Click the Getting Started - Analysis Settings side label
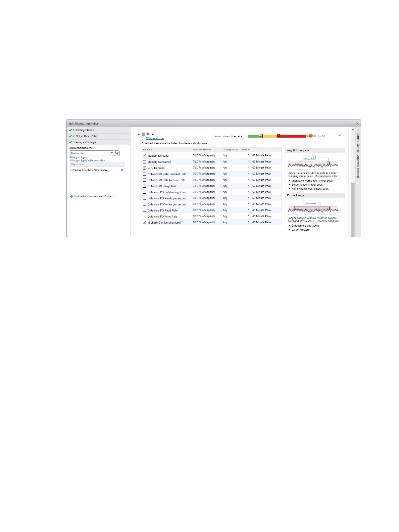 point(358,155)
